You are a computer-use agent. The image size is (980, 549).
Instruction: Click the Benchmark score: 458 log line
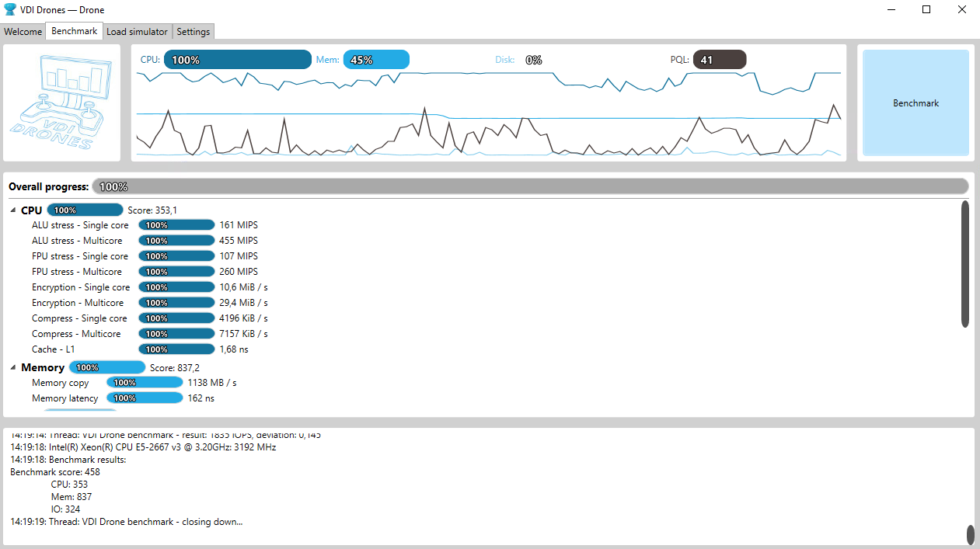[x=55, y=472]
